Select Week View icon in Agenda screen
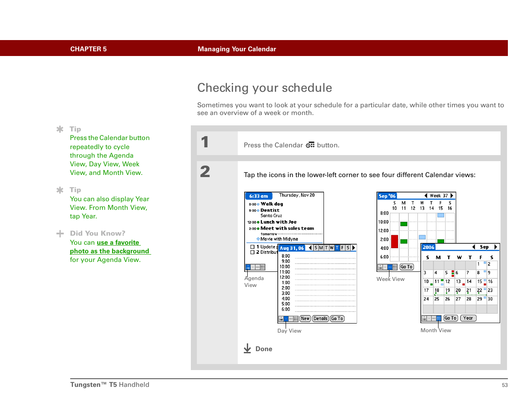Screen dimensions: 532x411 (258, 267)
